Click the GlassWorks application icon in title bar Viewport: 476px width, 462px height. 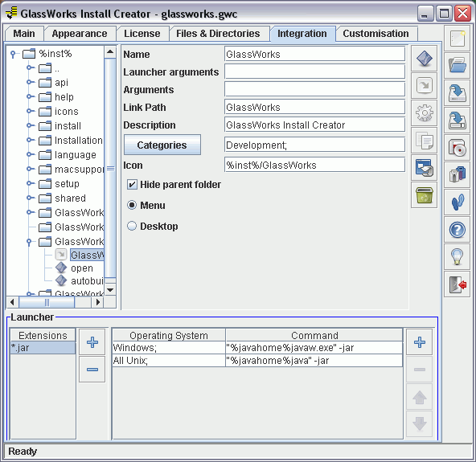point(11,14)
